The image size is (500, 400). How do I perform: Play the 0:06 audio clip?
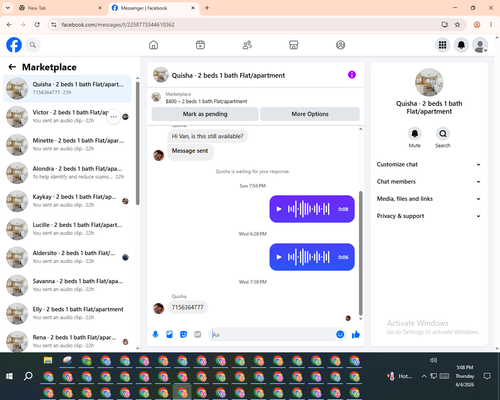[279, 257]
